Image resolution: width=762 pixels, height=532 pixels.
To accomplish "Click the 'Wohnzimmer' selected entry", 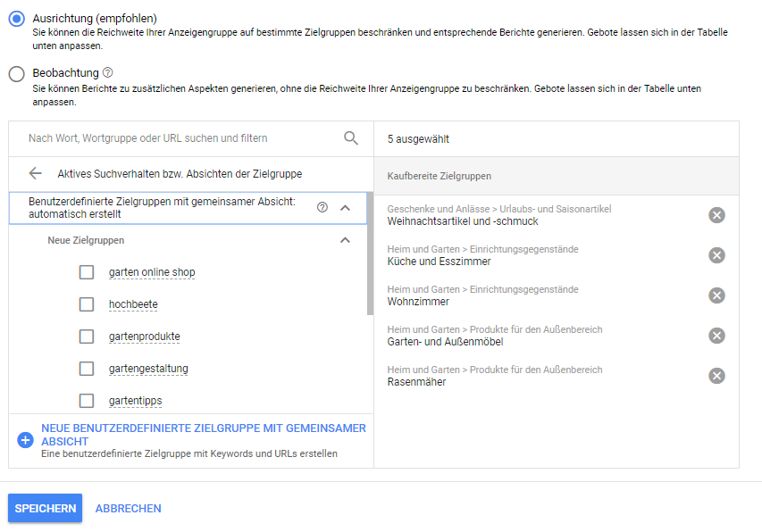I will 418,302.
